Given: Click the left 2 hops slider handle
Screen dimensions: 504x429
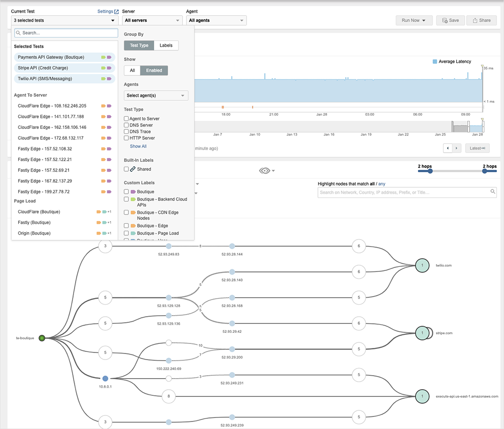Looking at the screenshot, I should click(430, 171).
